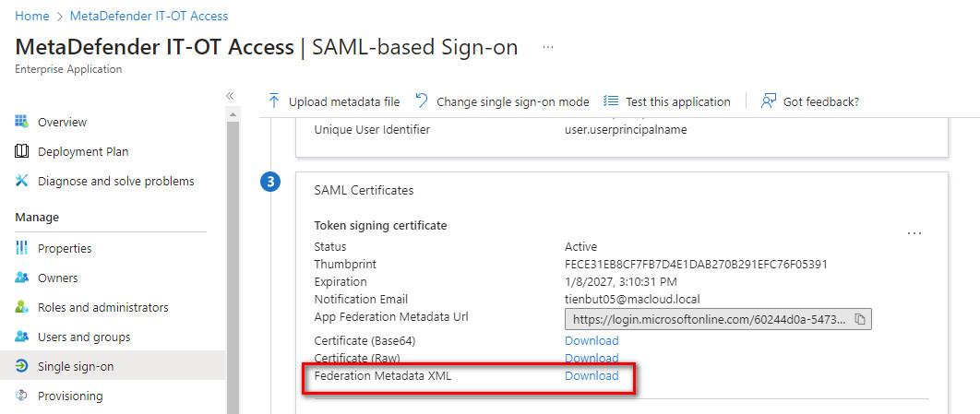Click the checklist icon beside Test this application

pyautogui.click(x=611, y=101)
